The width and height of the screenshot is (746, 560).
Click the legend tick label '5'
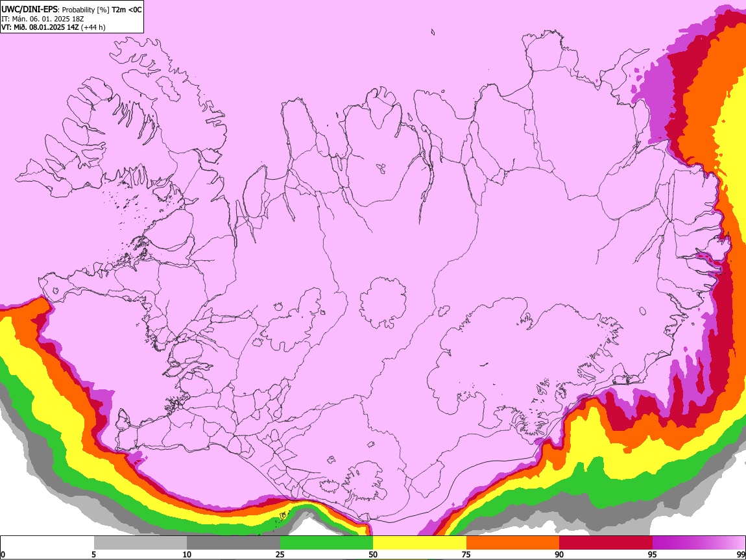pyautogui.click(x=94, y=554)
